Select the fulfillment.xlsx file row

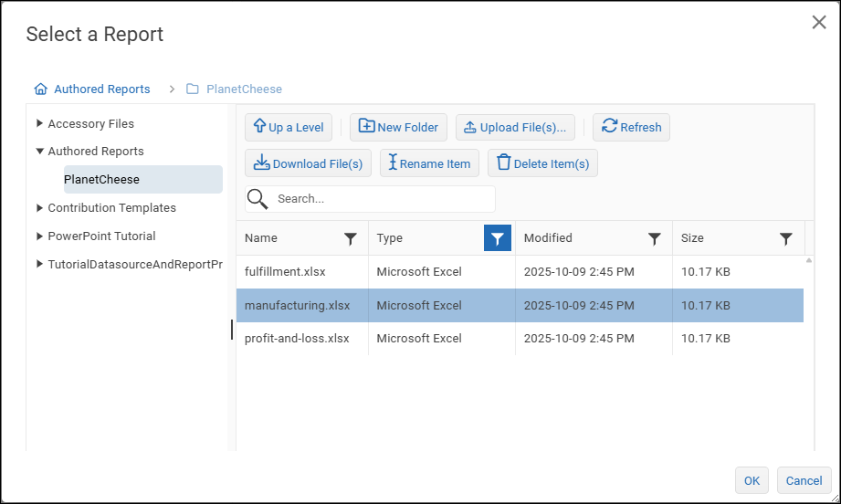click(286, 271)
